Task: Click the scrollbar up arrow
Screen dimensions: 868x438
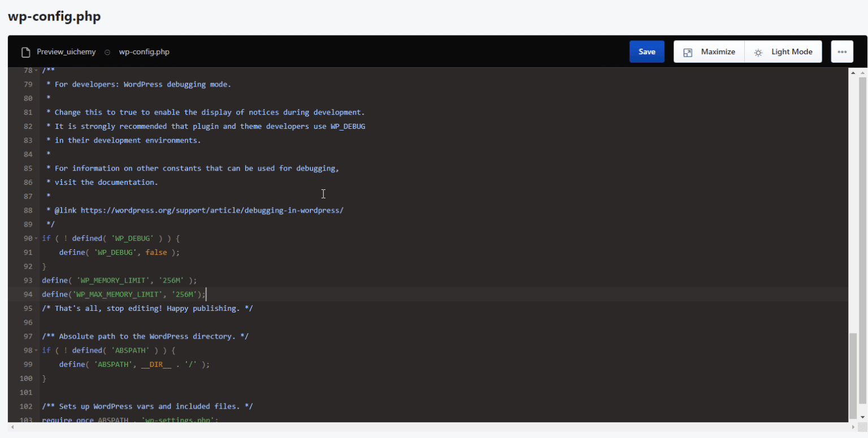Action: point(854,72)
